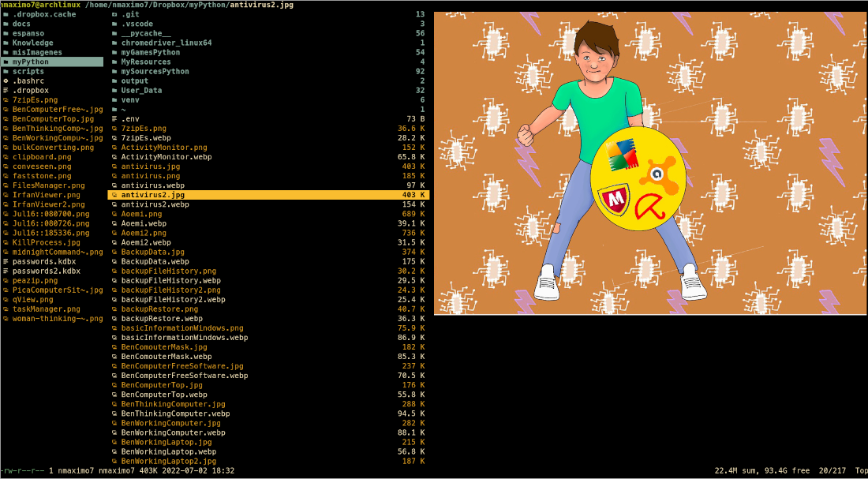Select the venv directory entry
Viewport: 868px width, 479px height.
[x=130, y=99]
